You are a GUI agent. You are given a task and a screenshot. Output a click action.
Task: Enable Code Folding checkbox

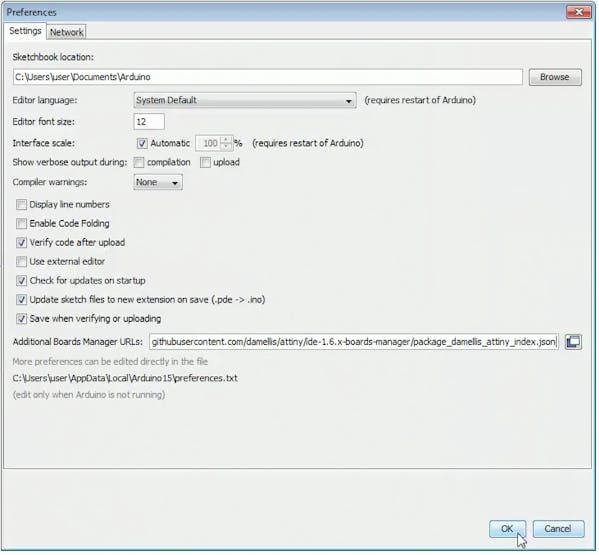click(21, 223)
